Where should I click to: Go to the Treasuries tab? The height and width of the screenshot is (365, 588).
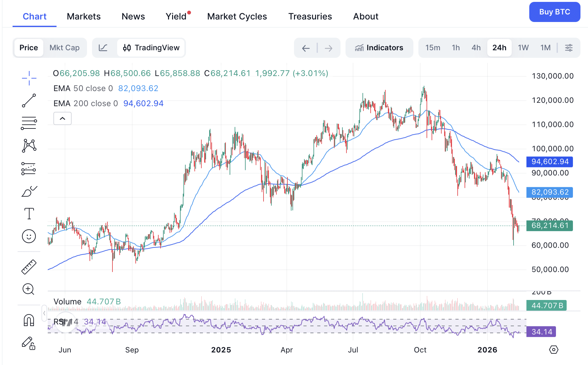(x=310, y=16)
